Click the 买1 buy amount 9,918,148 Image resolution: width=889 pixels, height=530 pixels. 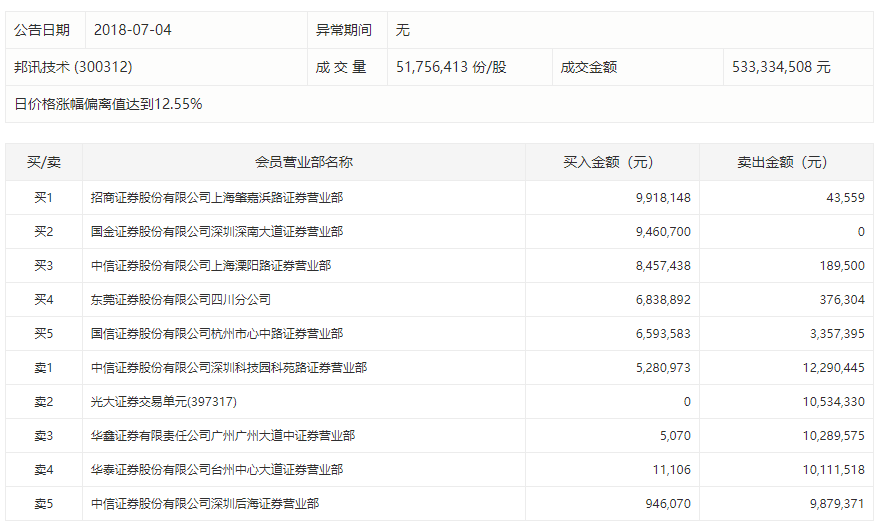tap(662, 198)
